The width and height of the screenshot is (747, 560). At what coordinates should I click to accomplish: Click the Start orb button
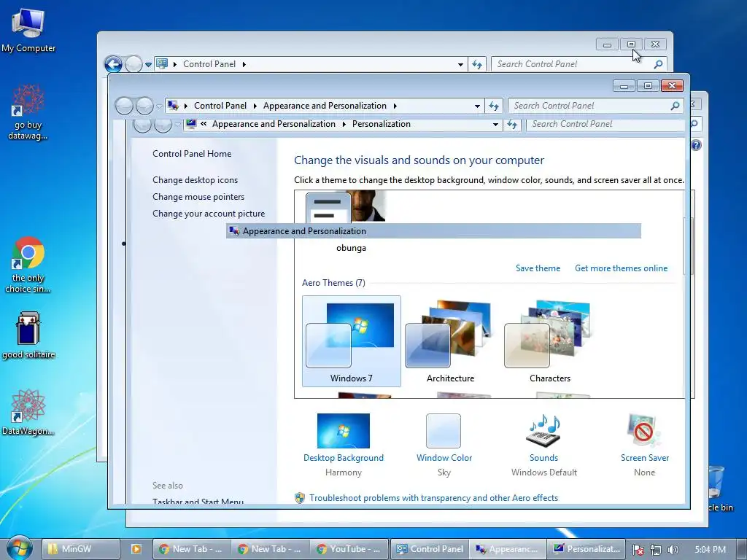coord(20,548)
